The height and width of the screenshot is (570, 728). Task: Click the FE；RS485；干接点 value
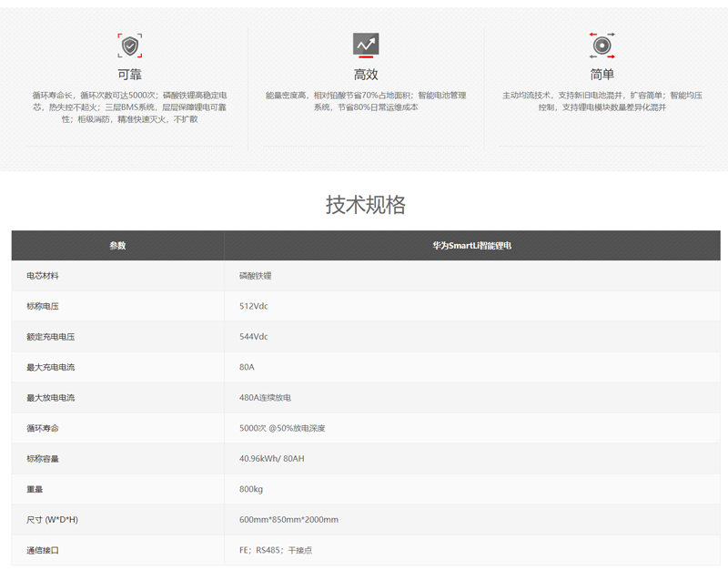(x=276, y=551)
